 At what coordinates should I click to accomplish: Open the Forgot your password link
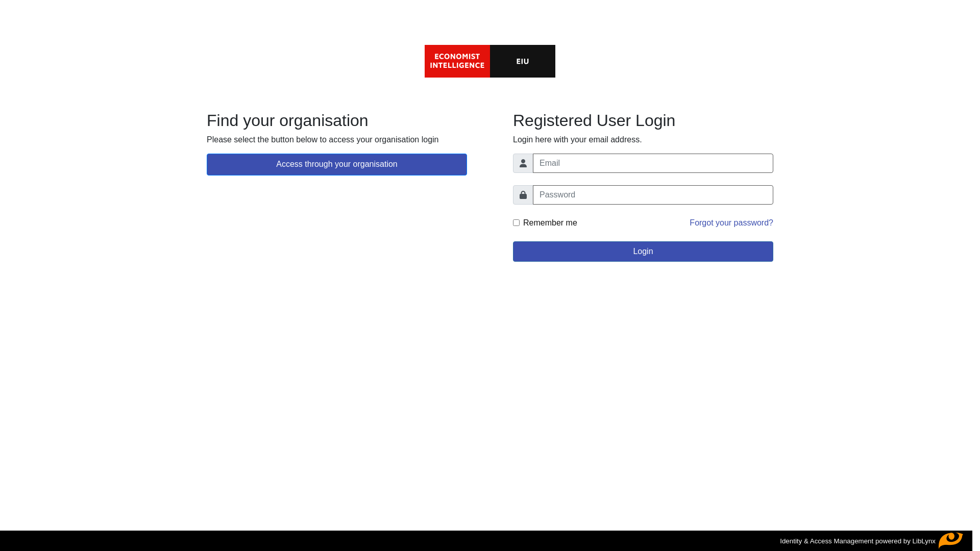(731, 223)
